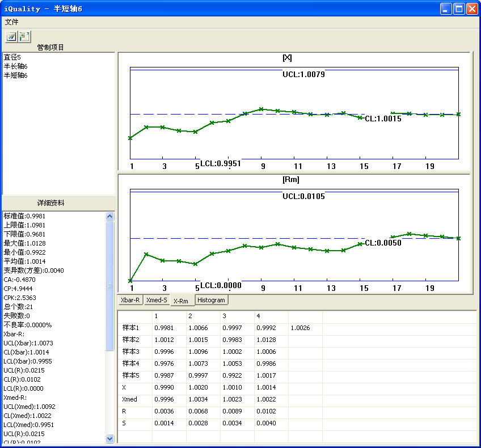Minimize the iQuality window
Image resolution: width=481 pixels, height=448 pixels.
click(447, 9)
